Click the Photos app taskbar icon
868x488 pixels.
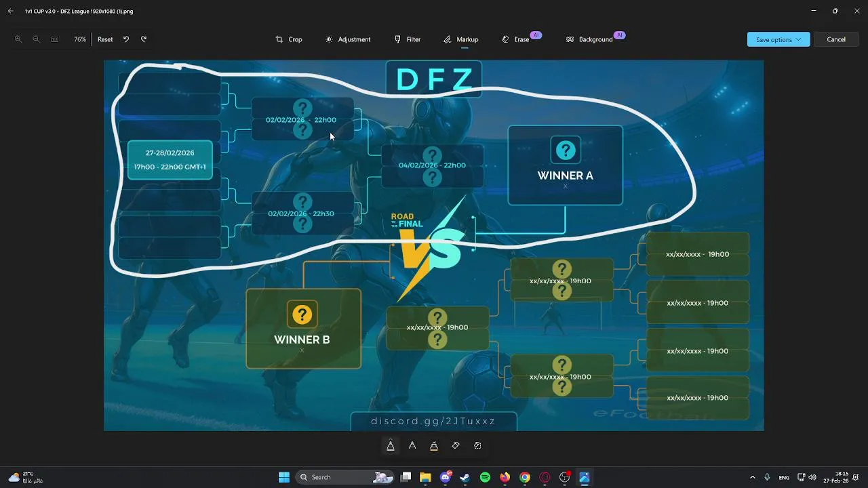pyautogui.click(x=584, y=477)
